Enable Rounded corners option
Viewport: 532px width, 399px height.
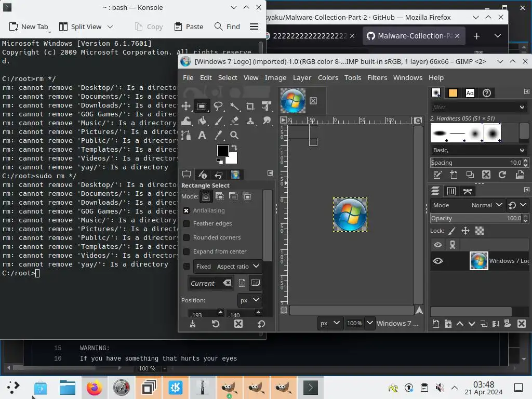(187, 237)
